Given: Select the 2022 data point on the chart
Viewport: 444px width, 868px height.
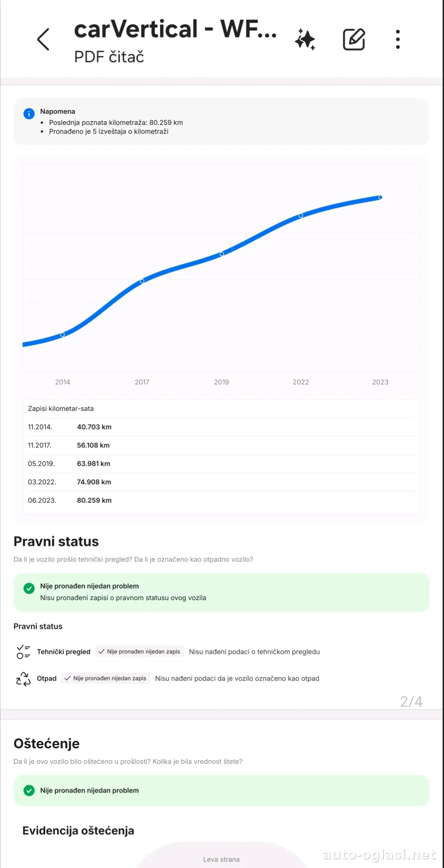Looking at the screenshot, I should (x=301, y=215).
